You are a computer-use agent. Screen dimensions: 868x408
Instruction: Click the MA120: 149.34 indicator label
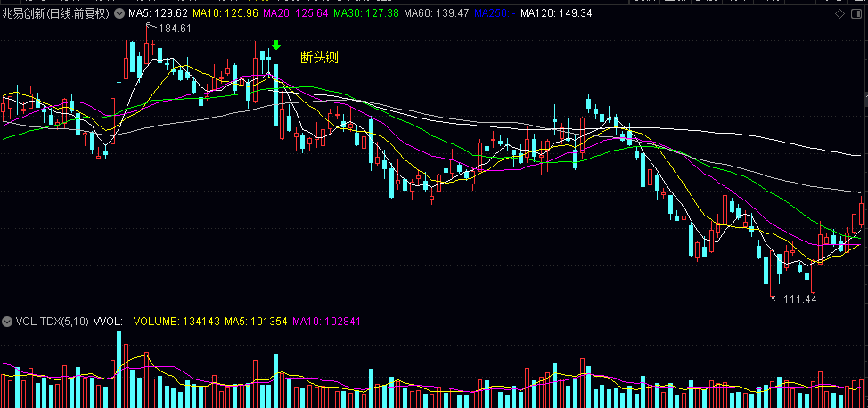pyautogui.click(x=556, y=13)
